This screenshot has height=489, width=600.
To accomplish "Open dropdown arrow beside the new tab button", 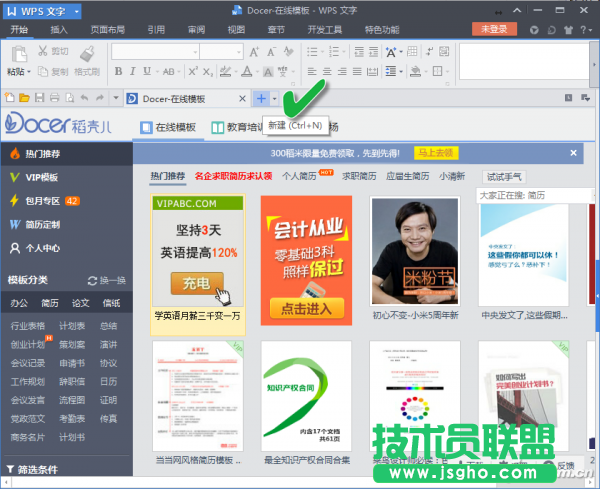I will point(275,98).
